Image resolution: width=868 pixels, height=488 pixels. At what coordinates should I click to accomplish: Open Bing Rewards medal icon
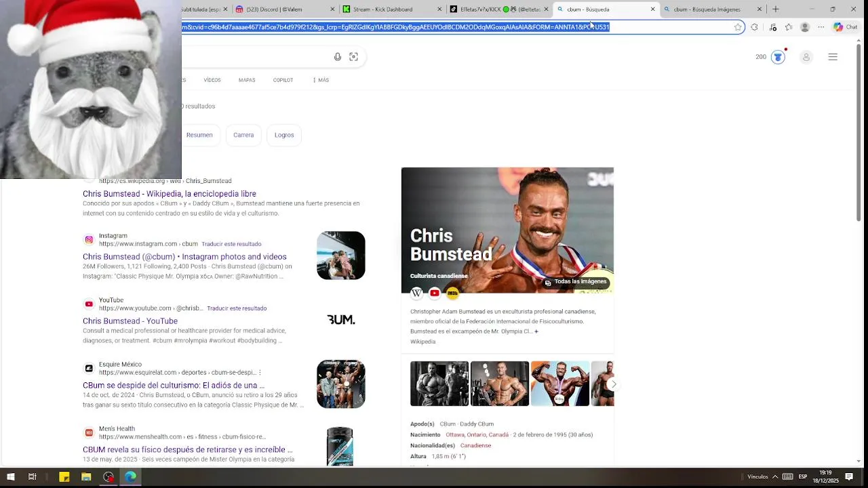[x=778, y=57]
